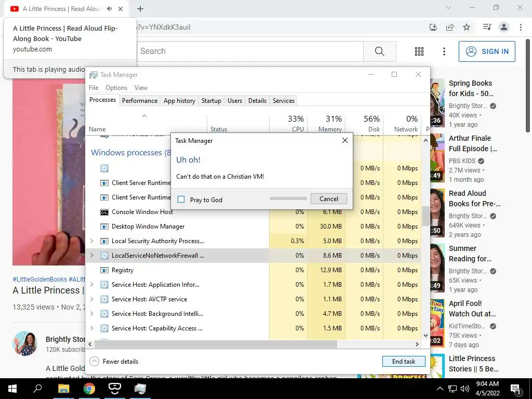This screenshot has width=532, height=399.
Task: Switch to the Performance tab
Action: (x=140, y=100)
